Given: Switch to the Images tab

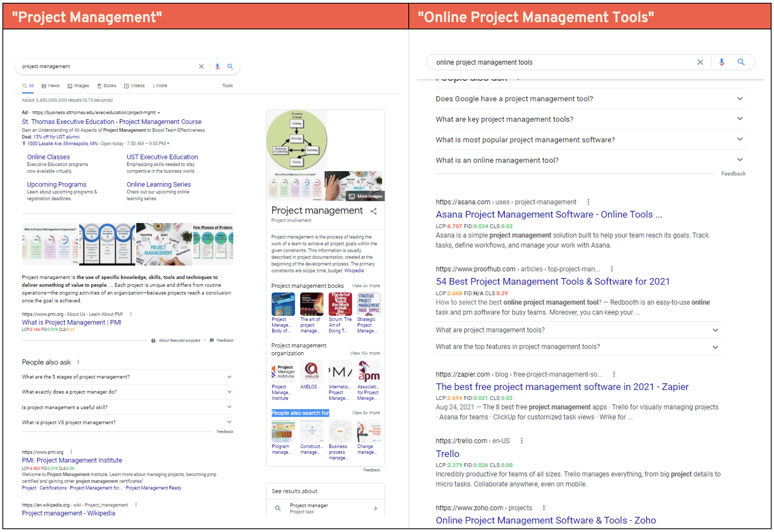Looking at the screenshot, I should click(79, 86).
